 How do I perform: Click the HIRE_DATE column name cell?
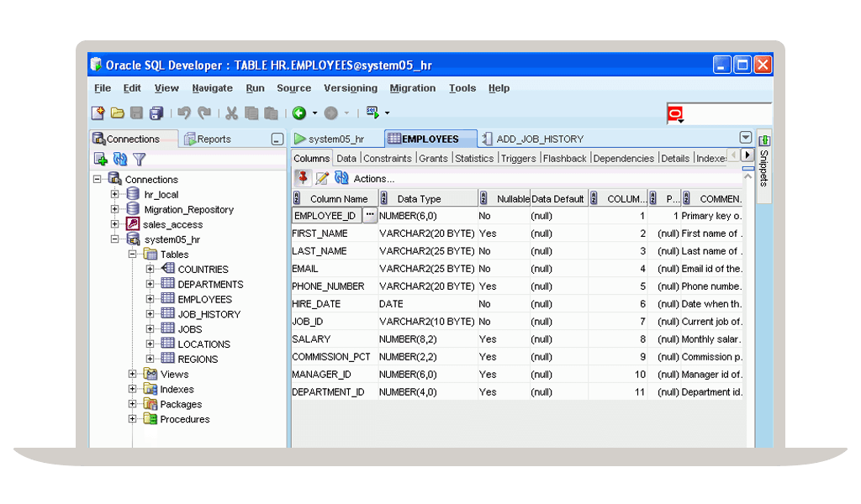tap(335, 304)
